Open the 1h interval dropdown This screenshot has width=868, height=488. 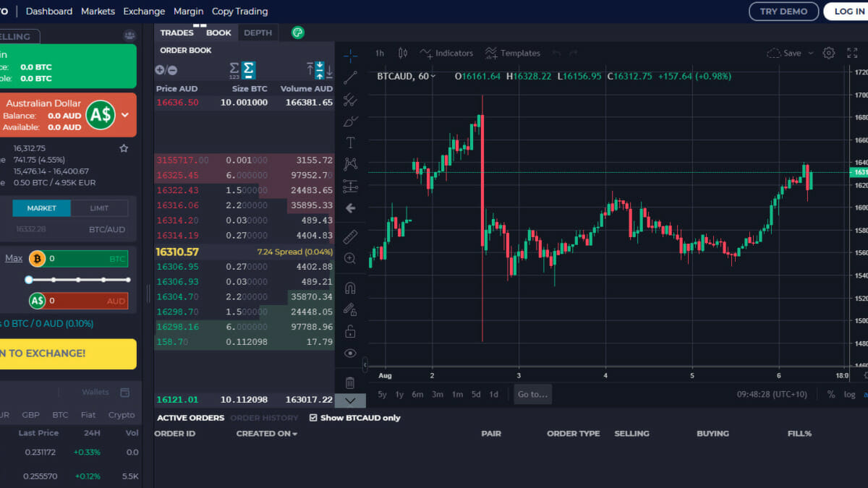tap(379, 53)
